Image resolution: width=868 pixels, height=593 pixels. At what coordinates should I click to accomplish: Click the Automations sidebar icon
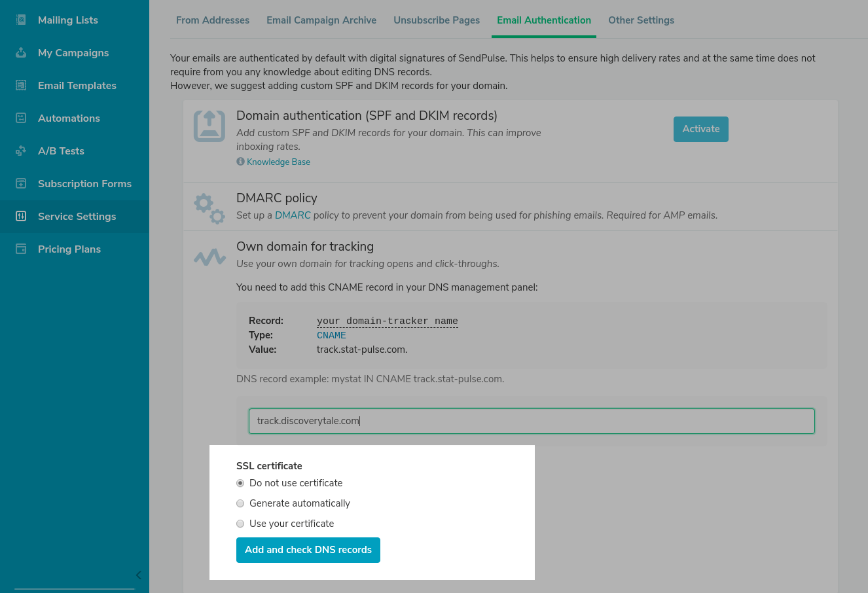coord(21,118)
